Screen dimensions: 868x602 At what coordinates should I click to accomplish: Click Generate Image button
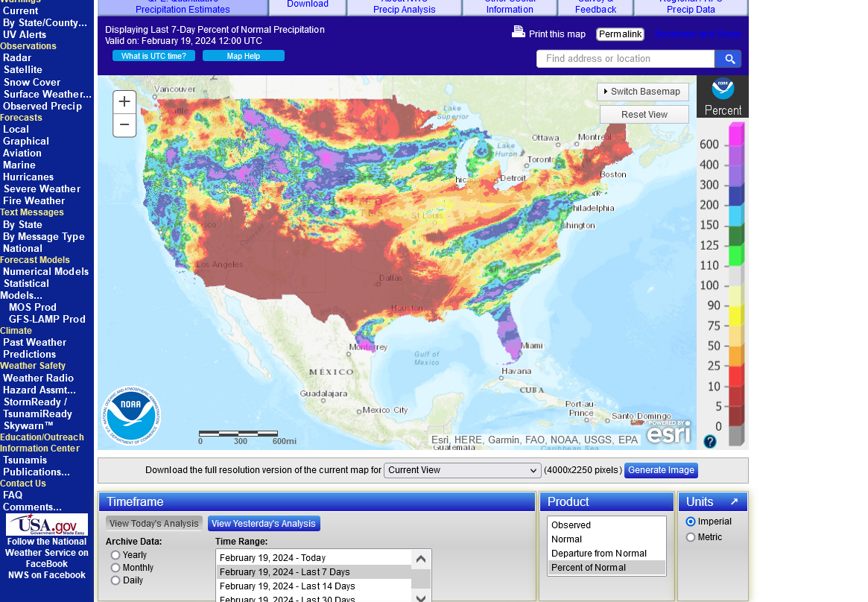661,470
